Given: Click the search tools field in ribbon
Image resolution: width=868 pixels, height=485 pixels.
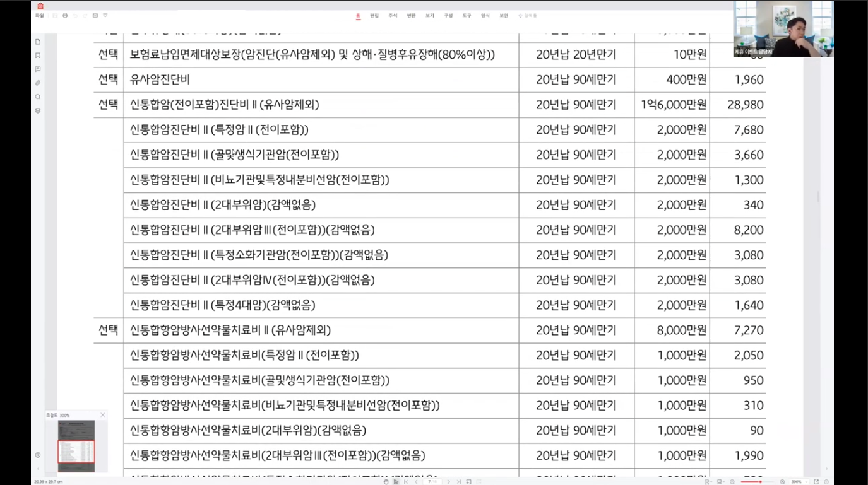Looking at the screenshot, I should tap(528, 15).
